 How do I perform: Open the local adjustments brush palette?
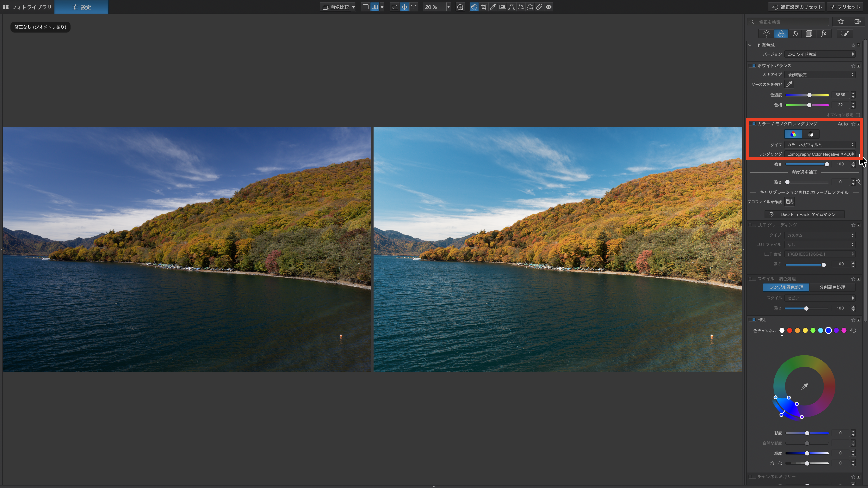(x=844, y=34)
